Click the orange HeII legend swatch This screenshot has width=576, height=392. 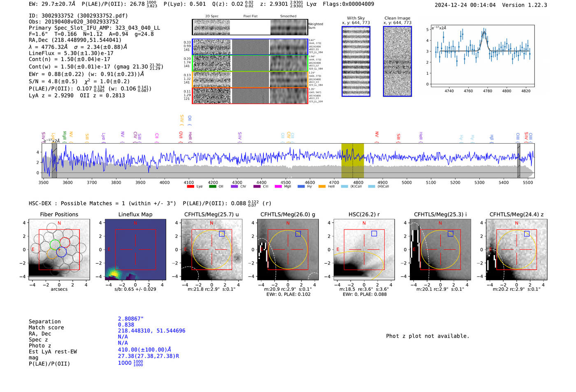322,187
